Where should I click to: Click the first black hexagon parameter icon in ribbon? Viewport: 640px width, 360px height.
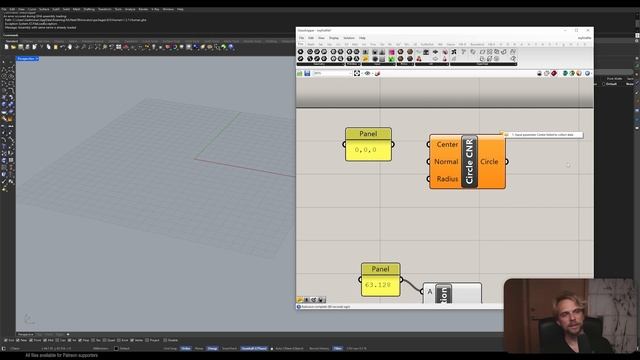tap(301, 52)
